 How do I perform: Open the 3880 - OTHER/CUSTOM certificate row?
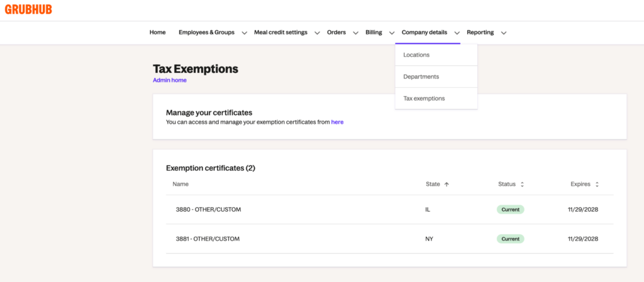[389, 209]
